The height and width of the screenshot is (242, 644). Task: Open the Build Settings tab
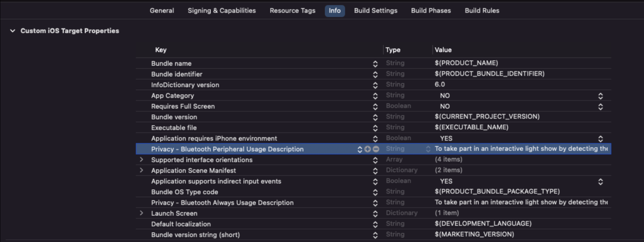pyautogui.click(x=376, y=11)
